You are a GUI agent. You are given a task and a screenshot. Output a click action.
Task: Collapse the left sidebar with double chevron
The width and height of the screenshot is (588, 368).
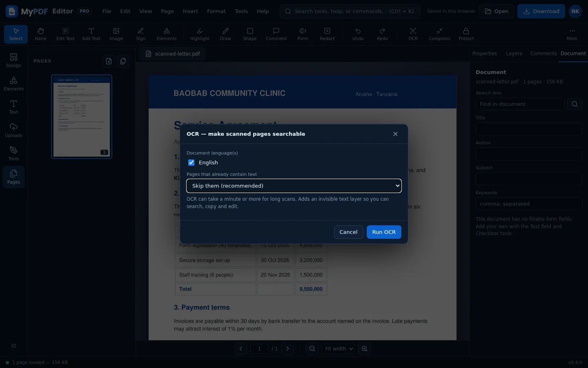14,346
